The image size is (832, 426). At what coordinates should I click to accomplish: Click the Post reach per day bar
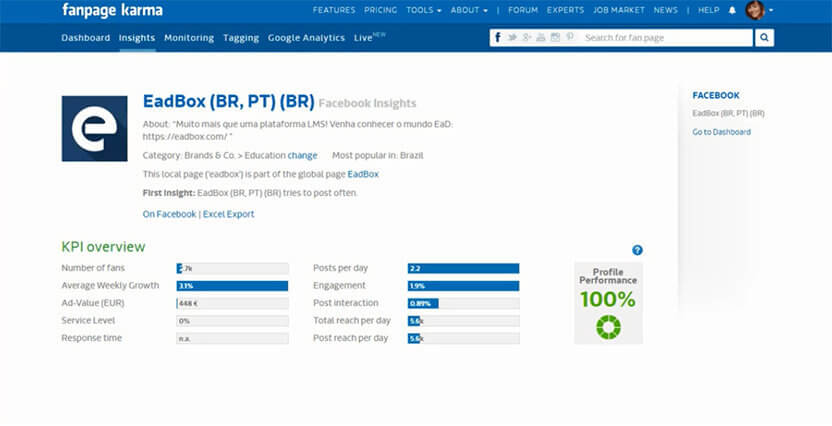click(463, 338)
